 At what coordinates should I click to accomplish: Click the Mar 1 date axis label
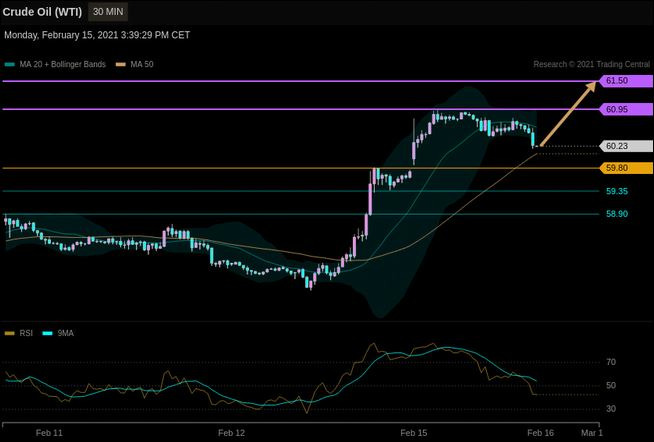[x=592, y=433]
